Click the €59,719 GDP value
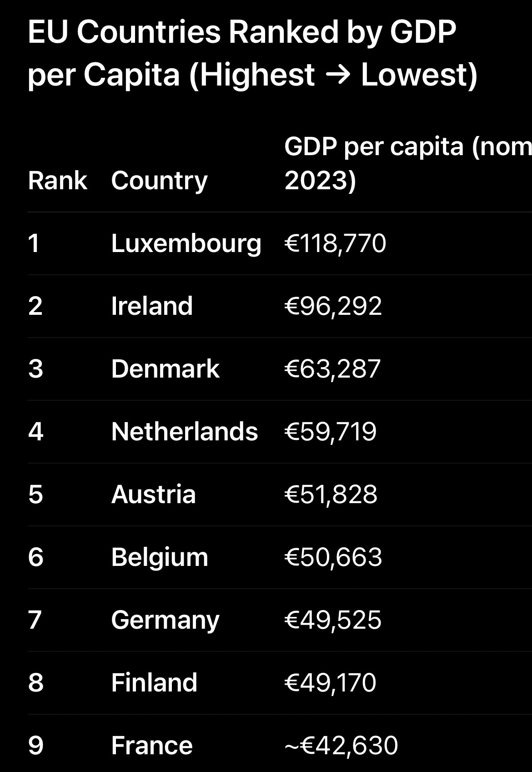Screen dimensions: 532x772 pos(331,432)
